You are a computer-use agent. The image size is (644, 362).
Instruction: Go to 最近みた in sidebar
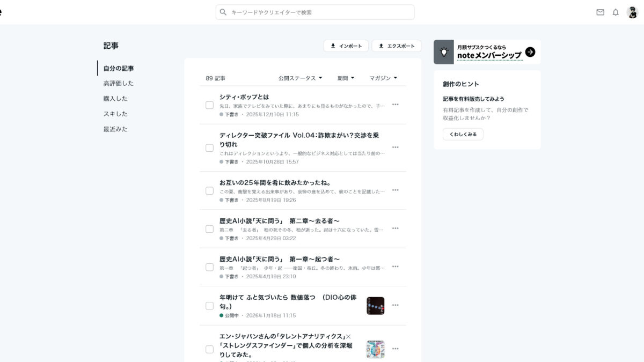[115, 129]
